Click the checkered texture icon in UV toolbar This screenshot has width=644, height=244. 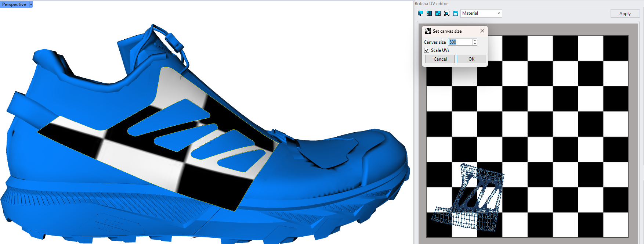coord(438,13)
